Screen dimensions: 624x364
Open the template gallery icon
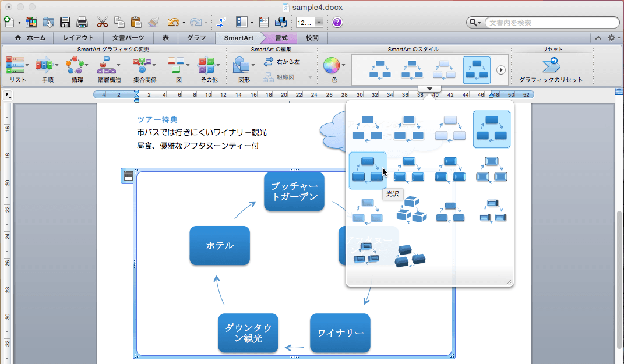tap(31, 22)
